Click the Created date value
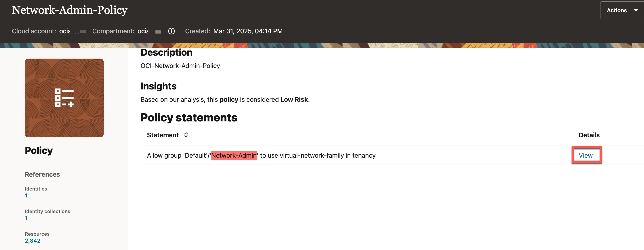Image resolution: width=644 pixels, height=250 pixels. pyautogui.click(x=248, y=31)
